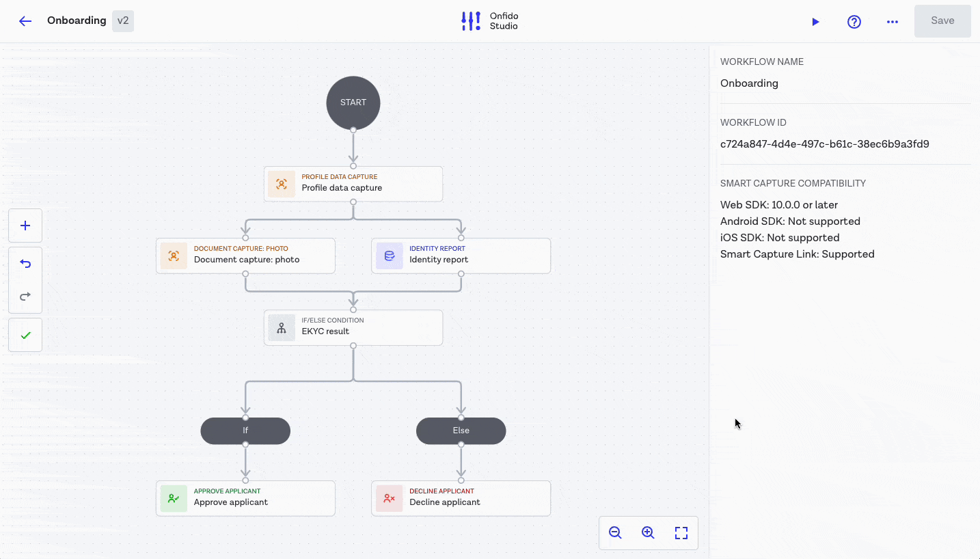The image size is (980, 559).
Task: Click the green checkmark validate icon
Action: (x=25, y=335)
